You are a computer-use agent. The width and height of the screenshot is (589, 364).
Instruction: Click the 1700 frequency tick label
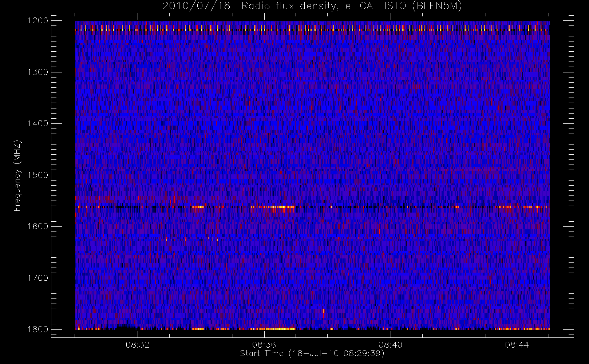coord(38,278)
